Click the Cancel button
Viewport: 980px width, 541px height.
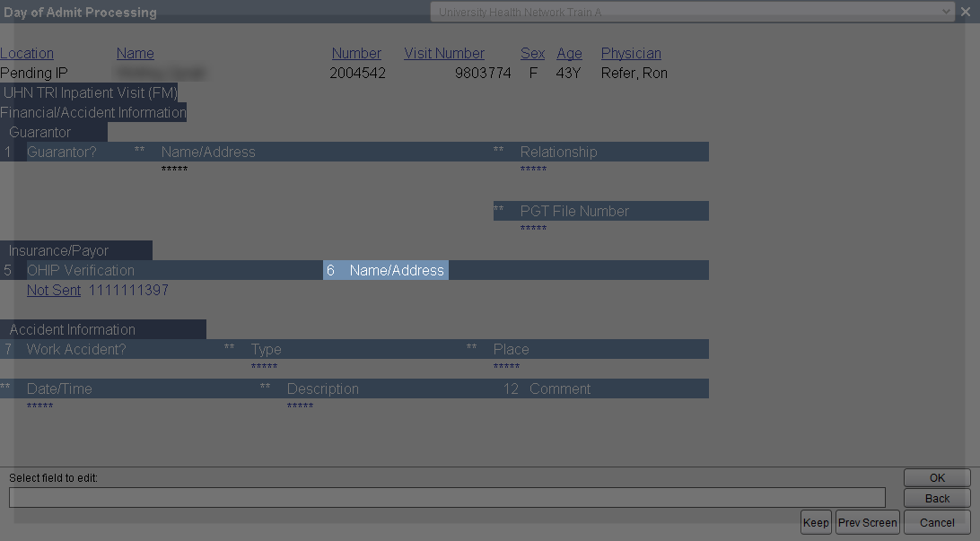(x=937, y=523)
